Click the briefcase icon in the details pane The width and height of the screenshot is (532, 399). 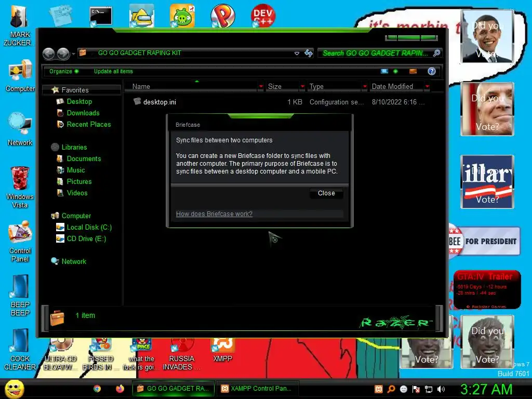point(57,317)
